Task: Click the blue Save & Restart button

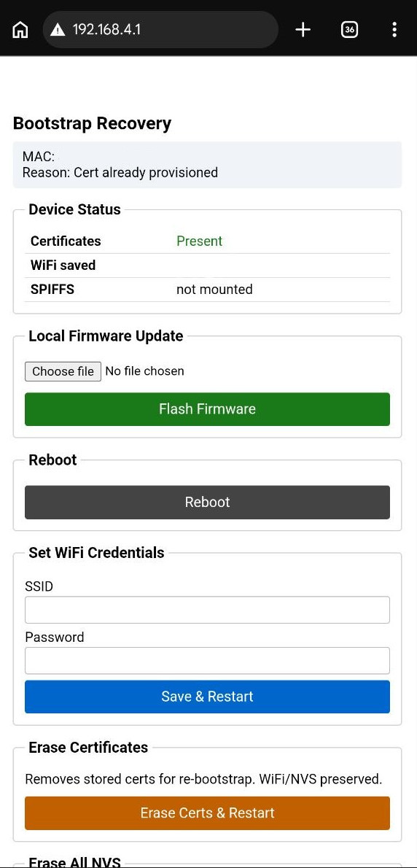Action: [207, 697]
